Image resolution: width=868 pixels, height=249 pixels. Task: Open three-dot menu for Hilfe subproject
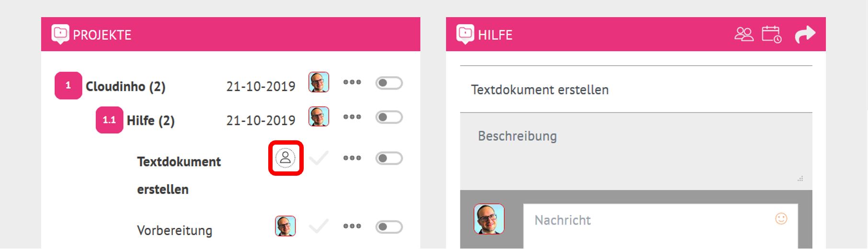coord(352,117)
